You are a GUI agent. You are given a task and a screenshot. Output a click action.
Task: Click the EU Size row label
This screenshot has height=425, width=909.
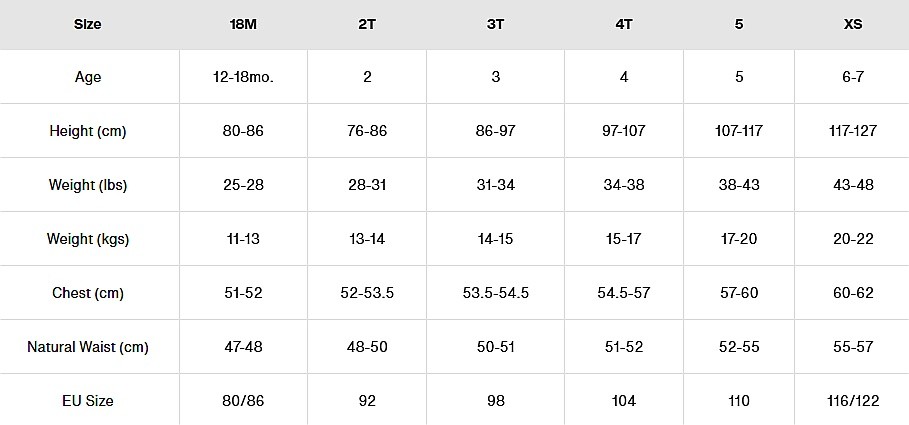click(x=88, y=401)
